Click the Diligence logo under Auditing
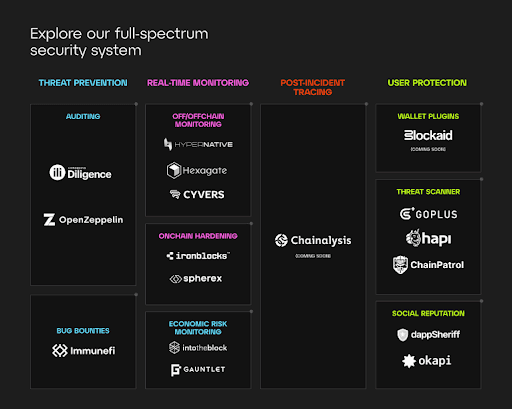Image resolution: width=512 pixels, height=409 pixels. click(x=80, y=172)
